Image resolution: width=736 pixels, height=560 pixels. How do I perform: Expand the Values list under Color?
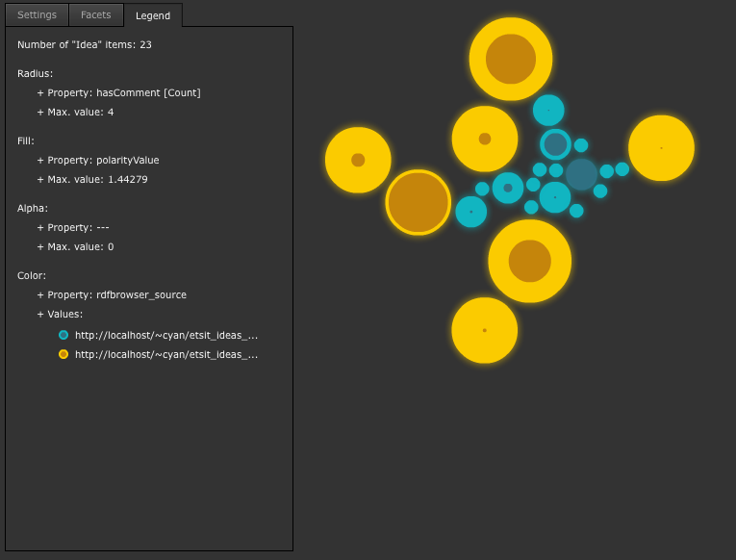60,314
